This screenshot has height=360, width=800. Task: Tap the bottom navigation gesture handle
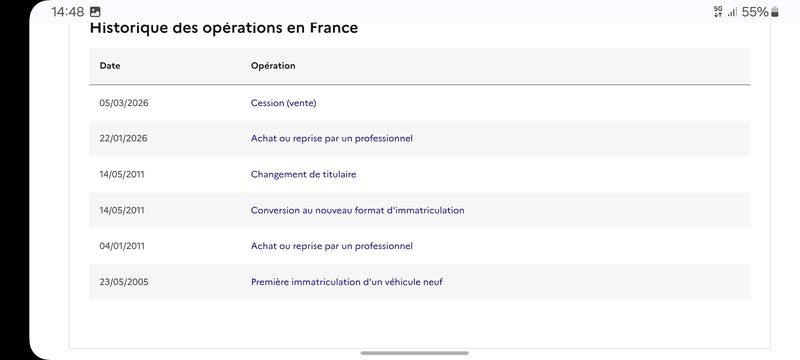(x=414, y=353)
